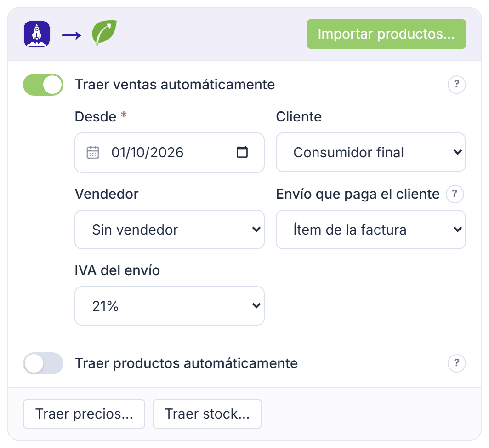The image size is (489, 448).
Task: Click the calendar icon left of the Desde date
Action: click(93, 152)
